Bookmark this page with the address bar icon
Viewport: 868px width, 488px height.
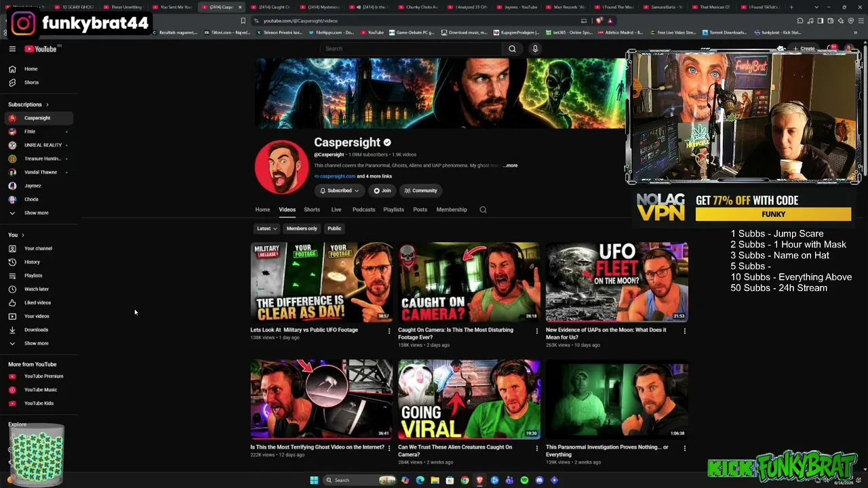(x=243, y=21)
